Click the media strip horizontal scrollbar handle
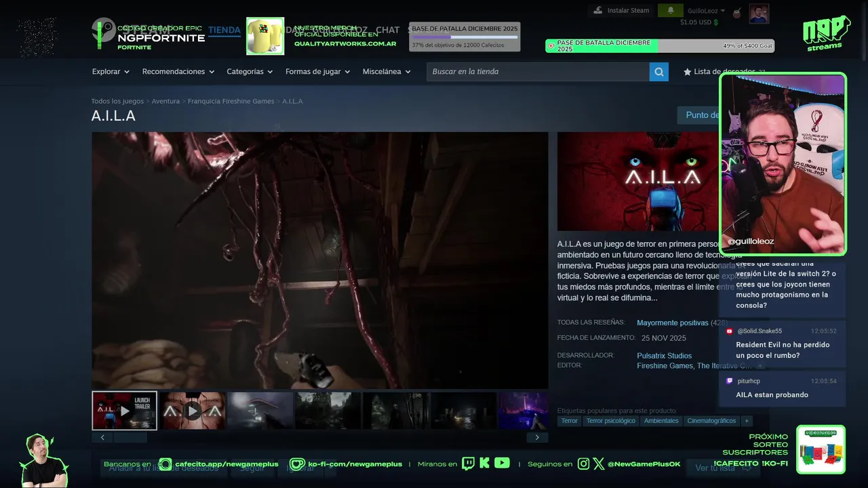 (x=130, y=437)
